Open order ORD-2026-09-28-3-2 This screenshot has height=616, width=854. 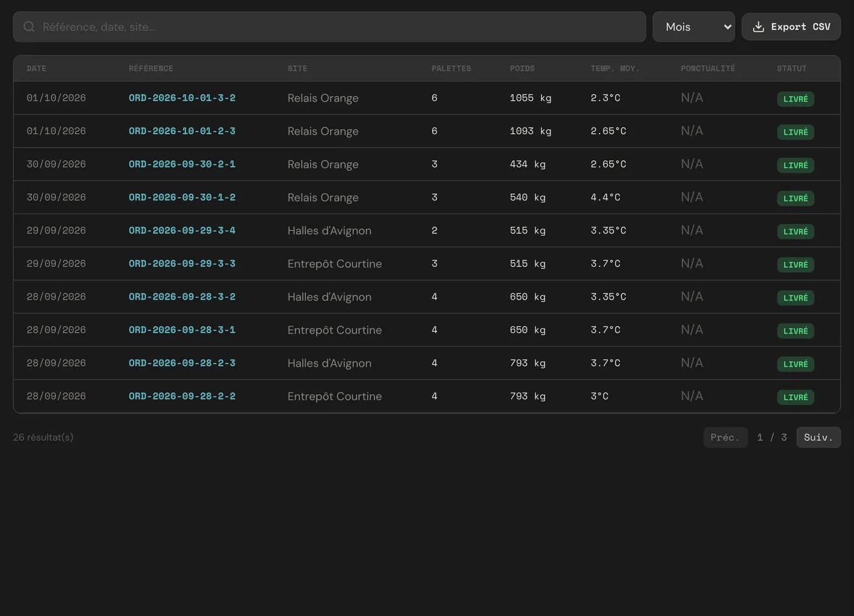(182, 296)
